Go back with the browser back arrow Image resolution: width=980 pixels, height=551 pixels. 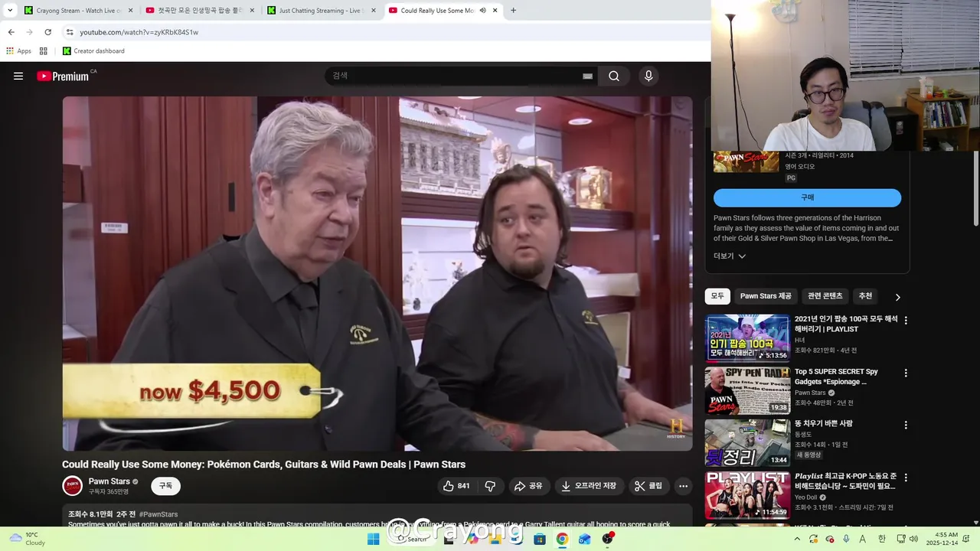tap(11, 32)
